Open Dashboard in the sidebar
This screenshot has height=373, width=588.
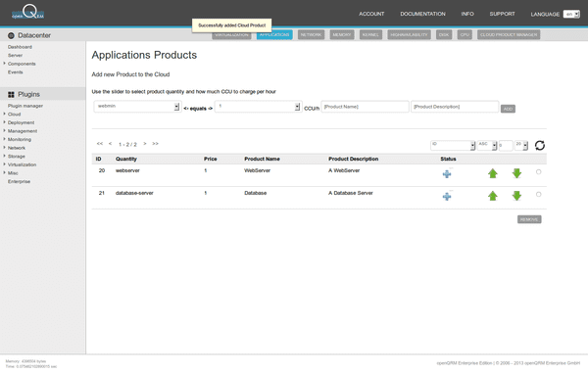point(20,47)
